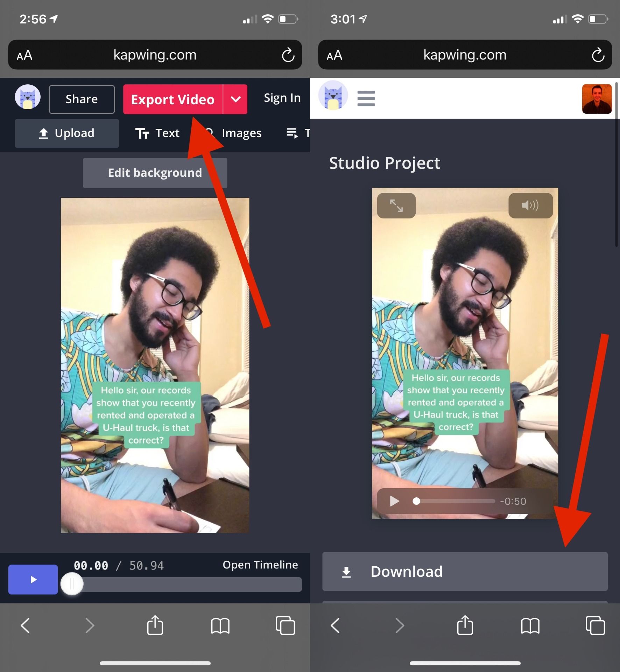Open the tabs overview in the right browser
620x672 pixels.
(595, 625)
